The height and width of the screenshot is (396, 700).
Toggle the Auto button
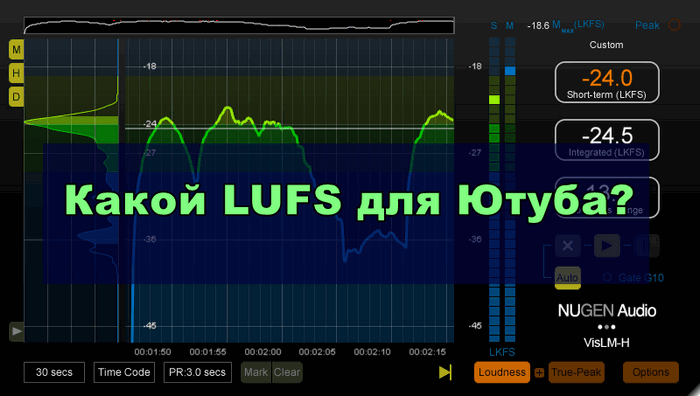tap(567, 278)
